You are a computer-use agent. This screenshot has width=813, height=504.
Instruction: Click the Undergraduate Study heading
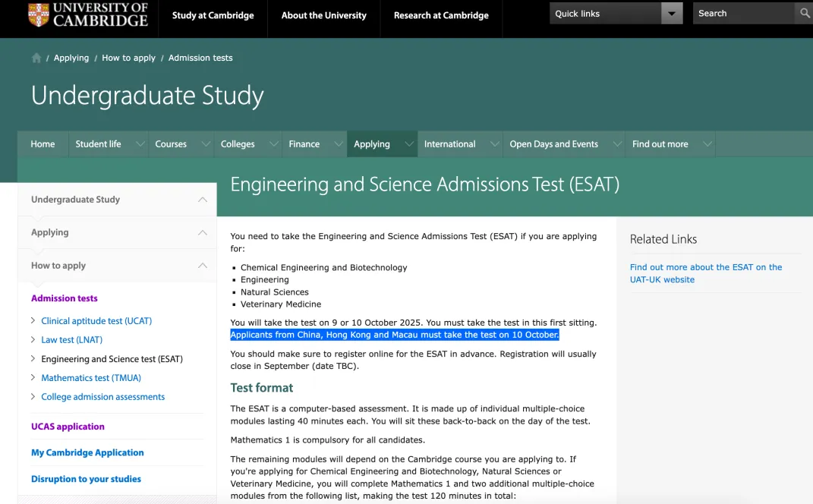tap(147, 96)
